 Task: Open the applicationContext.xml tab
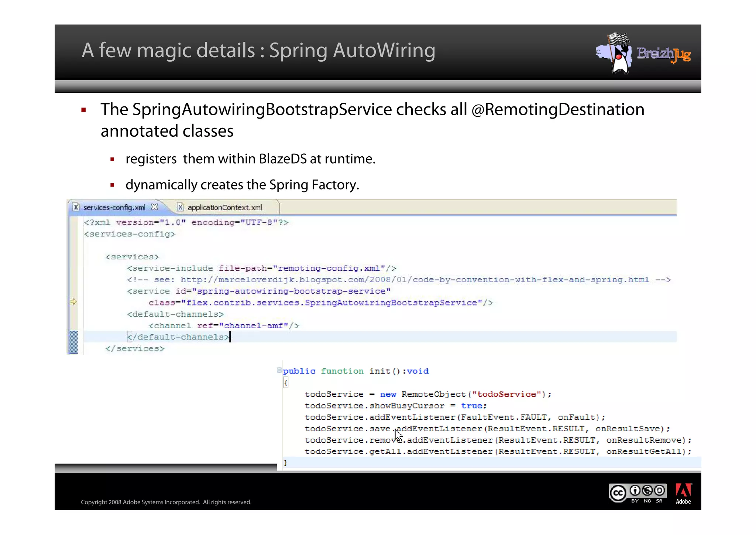tap(225, 208)
